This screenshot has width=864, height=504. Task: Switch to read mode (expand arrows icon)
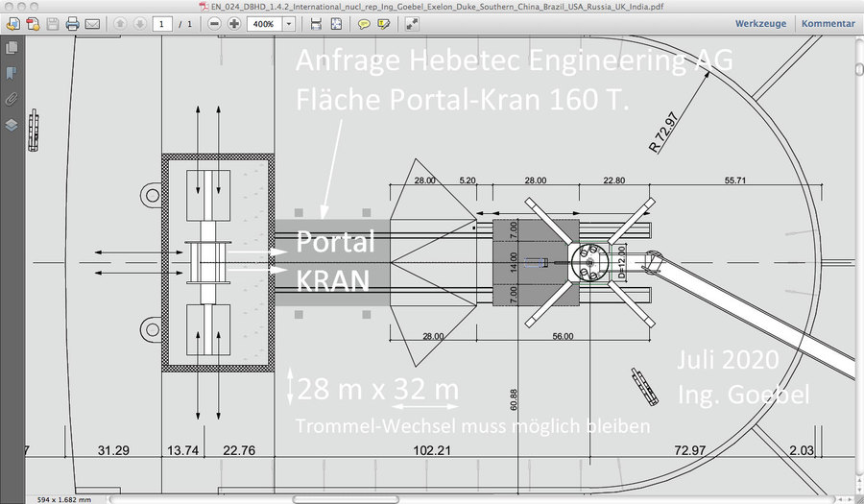(412, 24)
